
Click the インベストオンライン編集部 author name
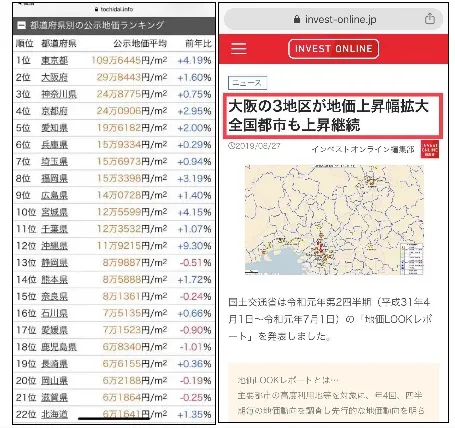click(363, 150)
